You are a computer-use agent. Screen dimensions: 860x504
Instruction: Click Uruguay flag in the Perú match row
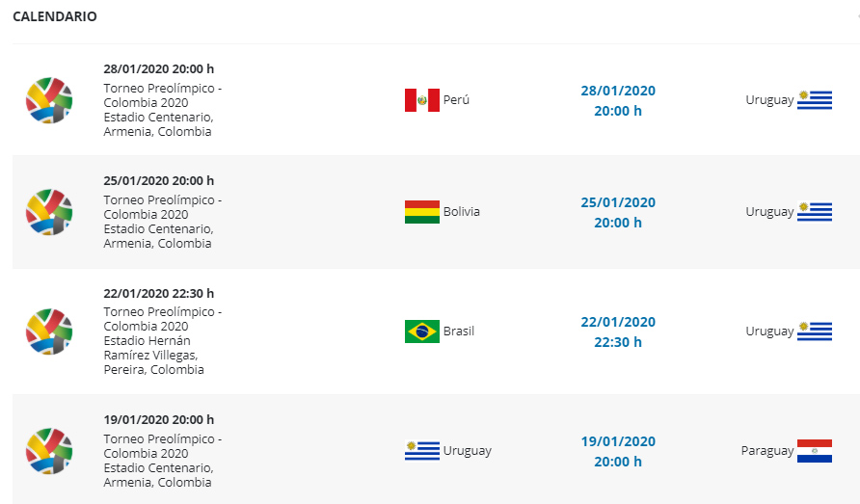[815, 100]
